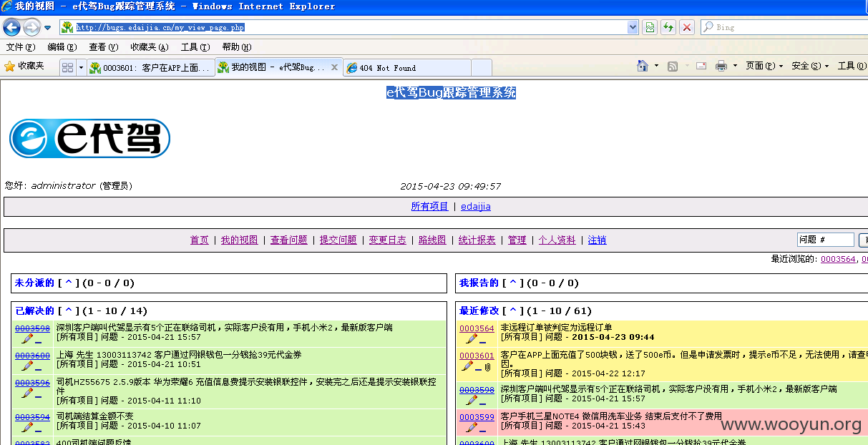Open the 页面(P) dropdown menu
Screen dimensions: 868x445
[764, 66]
